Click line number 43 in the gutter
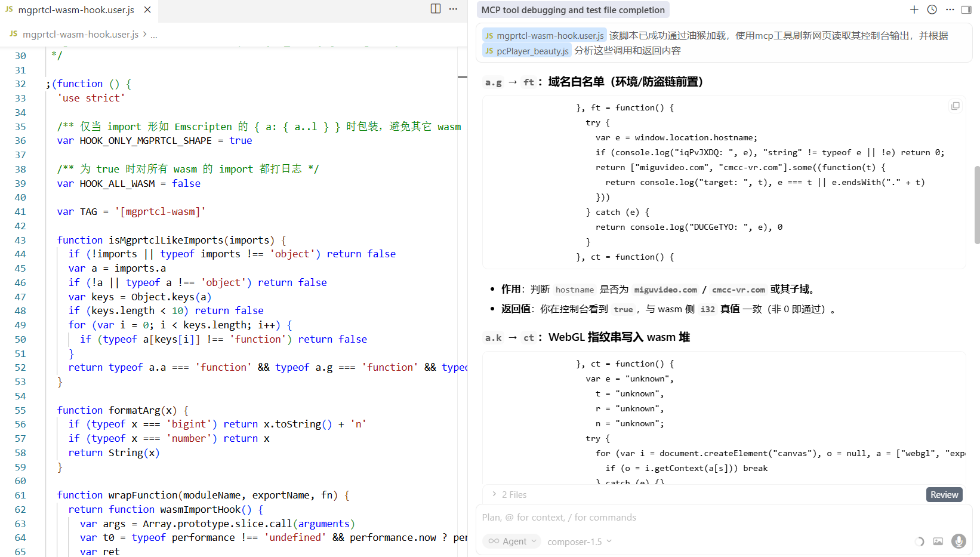980x557 pixels. (x=20, y=240)
